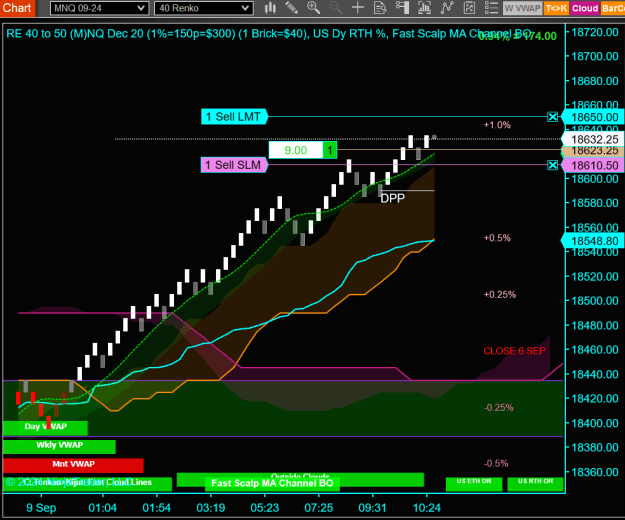
Task: Open the bar type candlestick icon
Action: click(270, 8)
